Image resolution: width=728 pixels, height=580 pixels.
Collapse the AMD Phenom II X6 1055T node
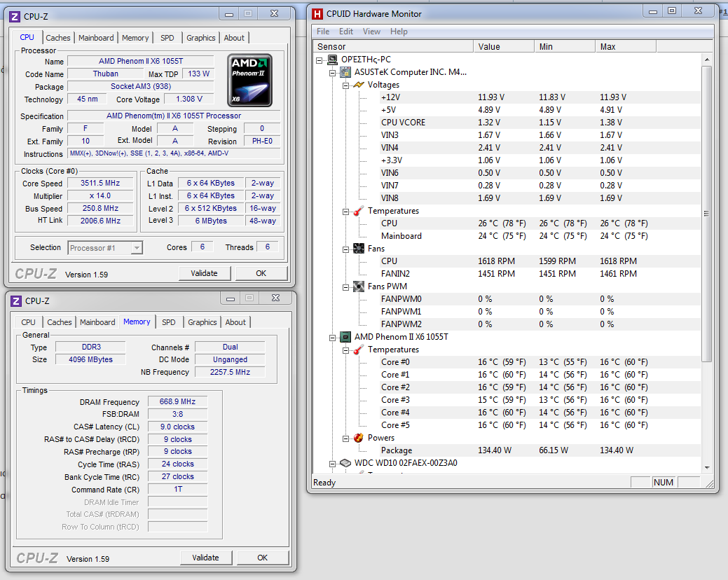coord(332,338)
